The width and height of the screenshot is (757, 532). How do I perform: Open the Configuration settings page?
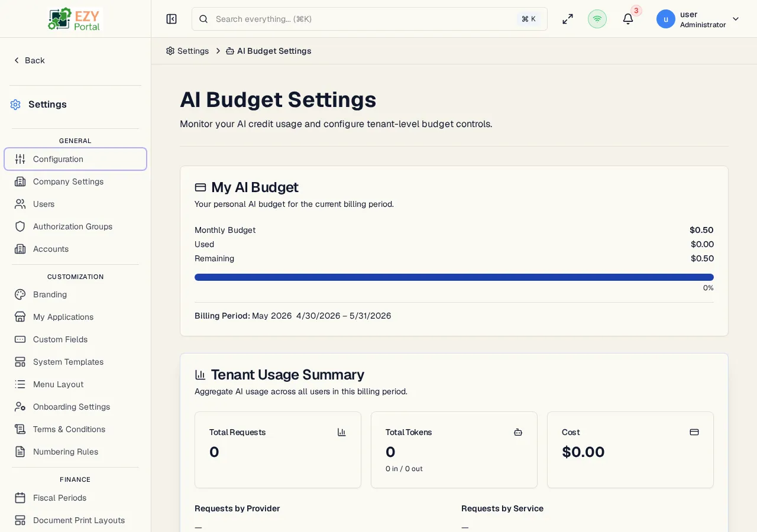point(75,159)
